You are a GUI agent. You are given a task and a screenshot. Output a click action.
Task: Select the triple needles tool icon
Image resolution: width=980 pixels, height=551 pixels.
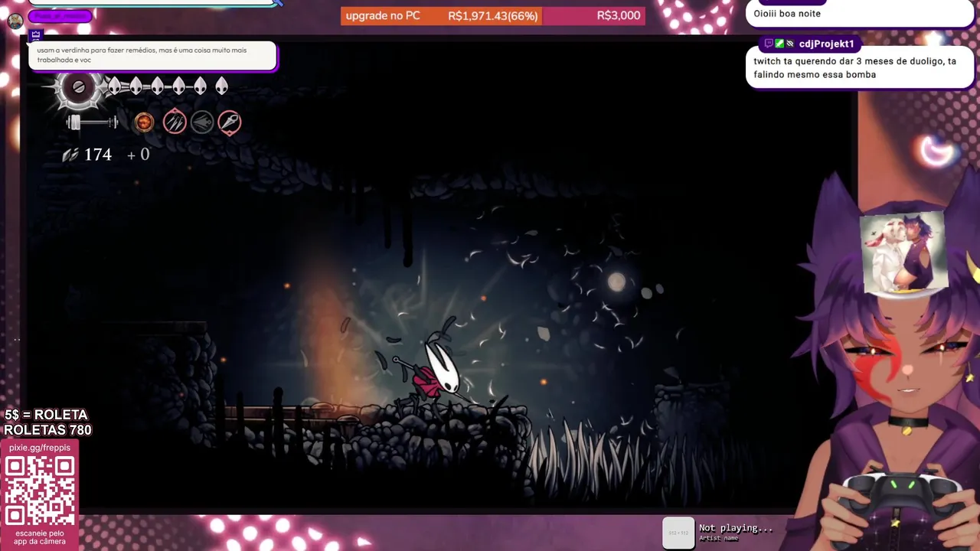(x=175, y=122)
